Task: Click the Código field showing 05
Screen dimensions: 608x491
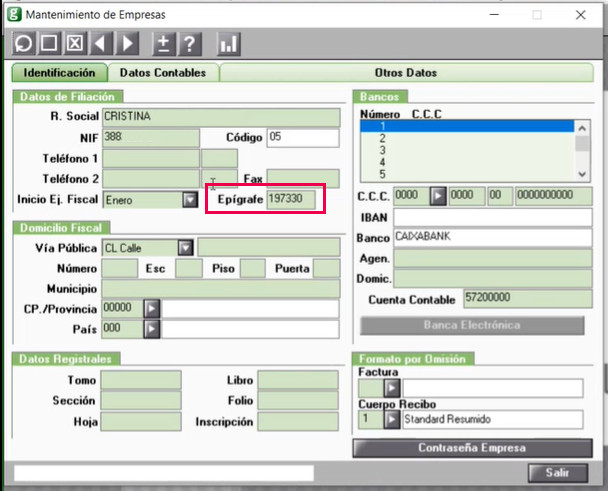Action: 303,138
